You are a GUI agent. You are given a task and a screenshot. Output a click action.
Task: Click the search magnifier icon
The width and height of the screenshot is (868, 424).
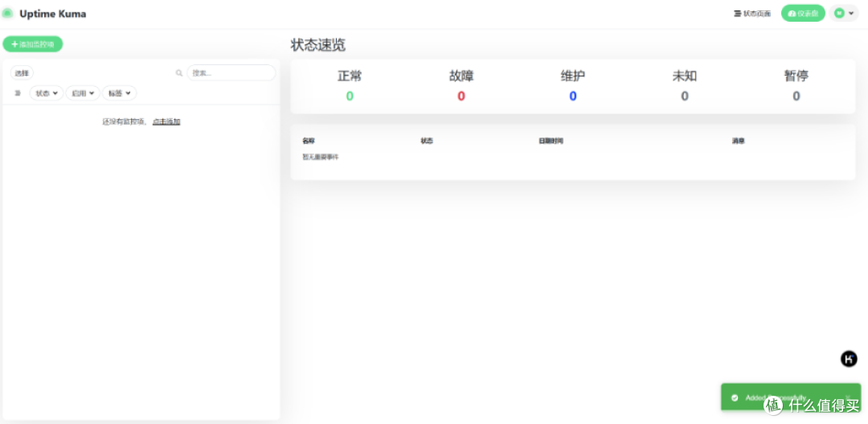tap(178, 72)
